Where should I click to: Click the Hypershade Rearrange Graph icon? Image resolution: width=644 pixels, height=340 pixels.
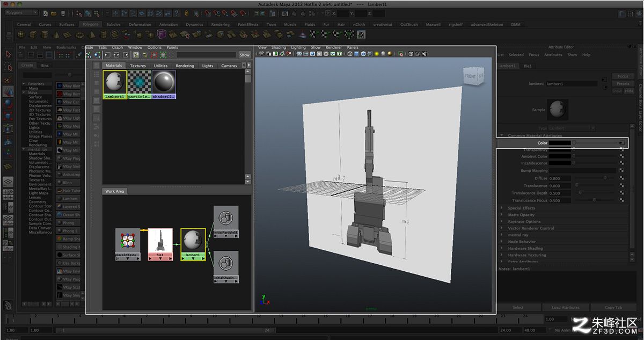pyautogui.click(x=88, y=54)
